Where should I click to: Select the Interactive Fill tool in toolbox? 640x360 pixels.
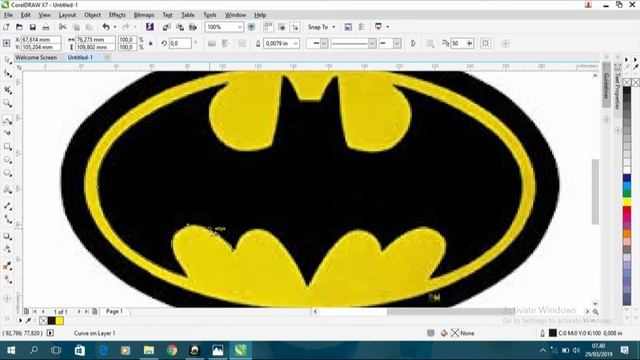(7, 280)
